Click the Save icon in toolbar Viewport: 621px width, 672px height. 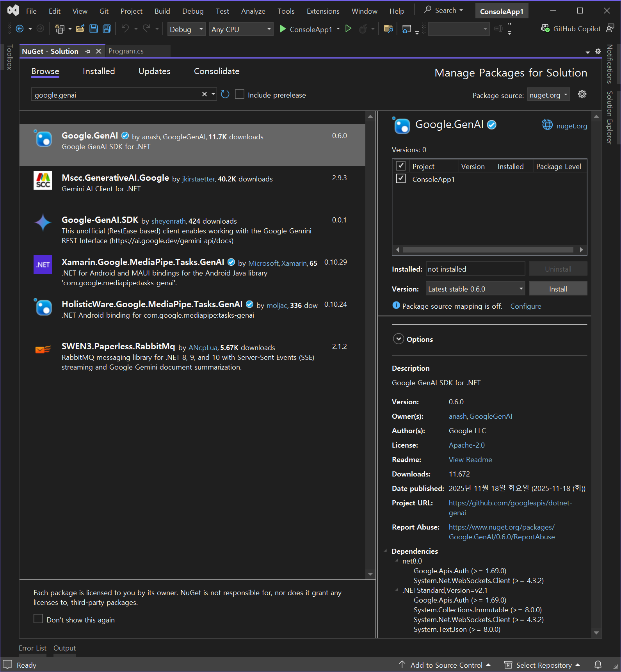coord(94,28)
